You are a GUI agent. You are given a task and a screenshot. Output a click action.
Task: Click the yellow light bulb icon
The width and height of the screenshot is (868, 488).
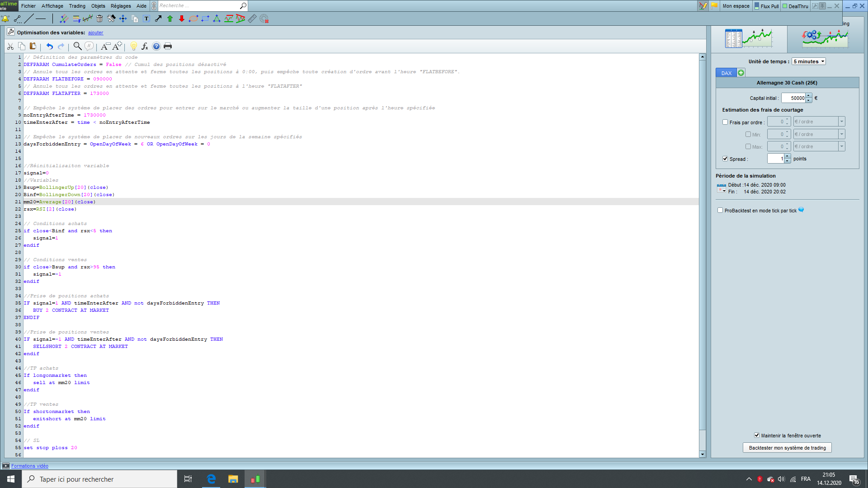(134, 46)
